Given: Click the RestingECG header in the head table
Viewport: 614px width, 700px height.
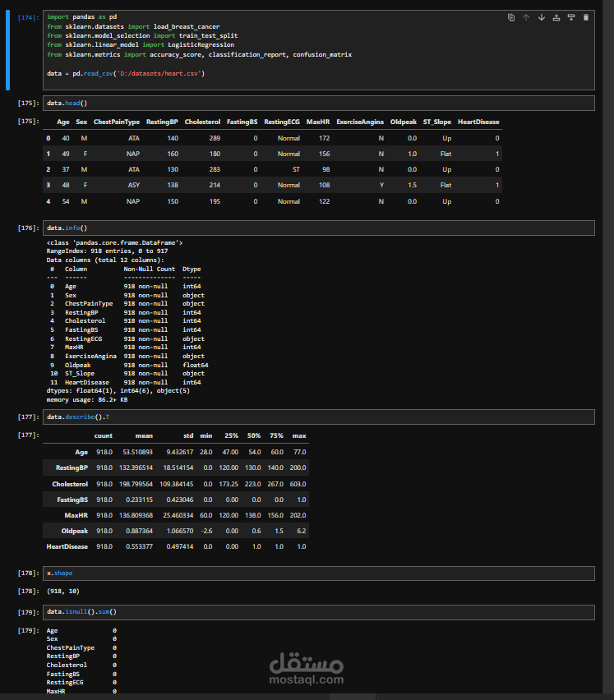Looking at the screenshot, I should click(x=282, y=122).
